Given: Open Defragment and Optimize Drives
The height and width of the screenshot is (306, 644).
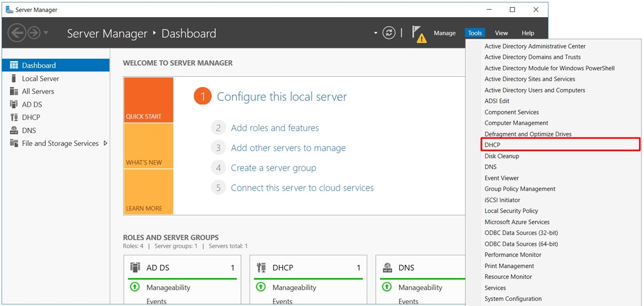Looking at the screenshot, I should tap(528, 134).
